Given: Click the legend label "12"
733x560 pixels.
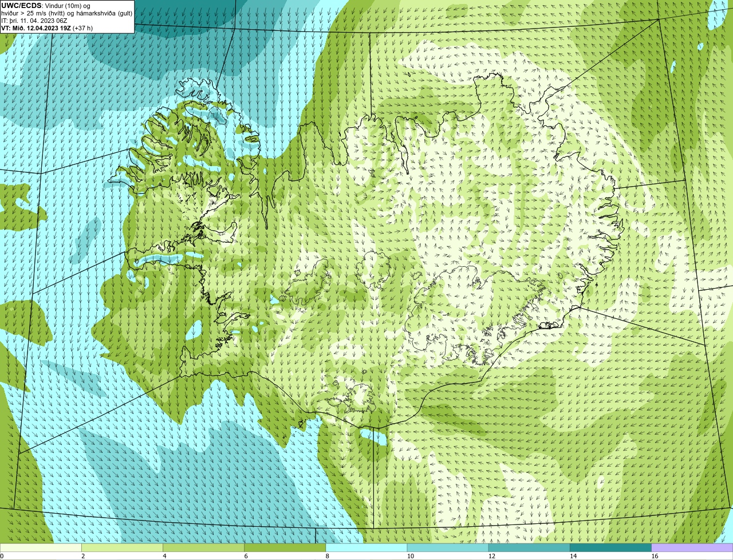Looking at the screenshot, I should tap(492, 556).
